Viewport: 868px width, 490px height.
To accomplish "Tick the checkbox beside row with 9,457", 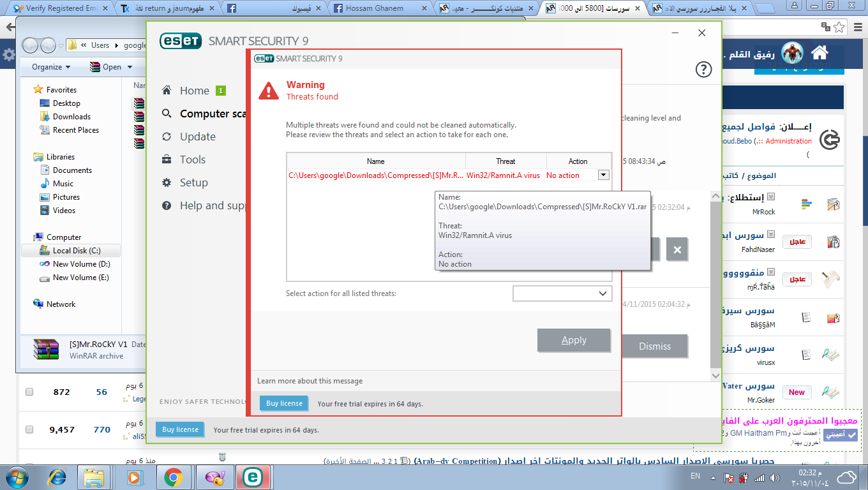I will [x=29, y=430].
